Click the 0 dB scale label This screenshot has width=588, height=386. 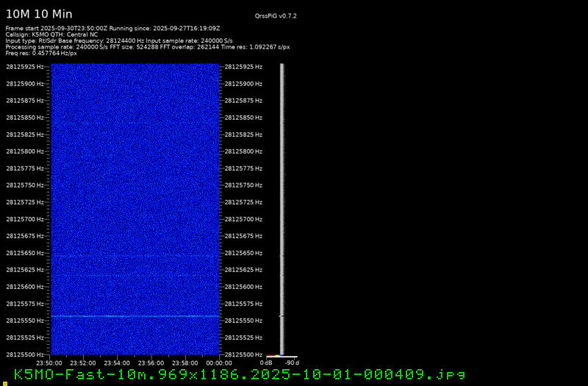[266, 362]
